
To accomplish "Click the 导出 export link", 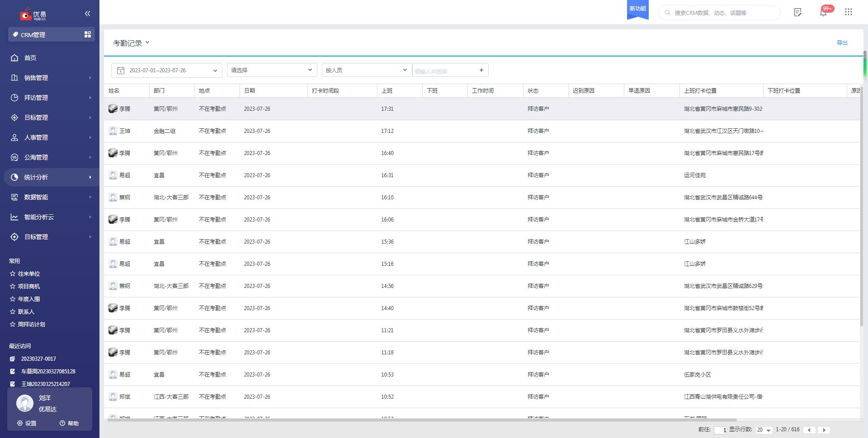I will click(x=842, y=43).
